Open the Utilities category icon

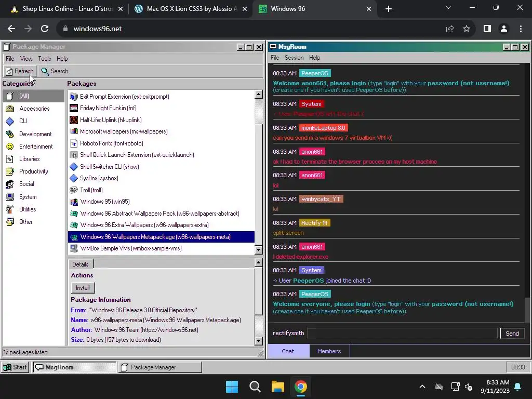[x=10, y=210]
